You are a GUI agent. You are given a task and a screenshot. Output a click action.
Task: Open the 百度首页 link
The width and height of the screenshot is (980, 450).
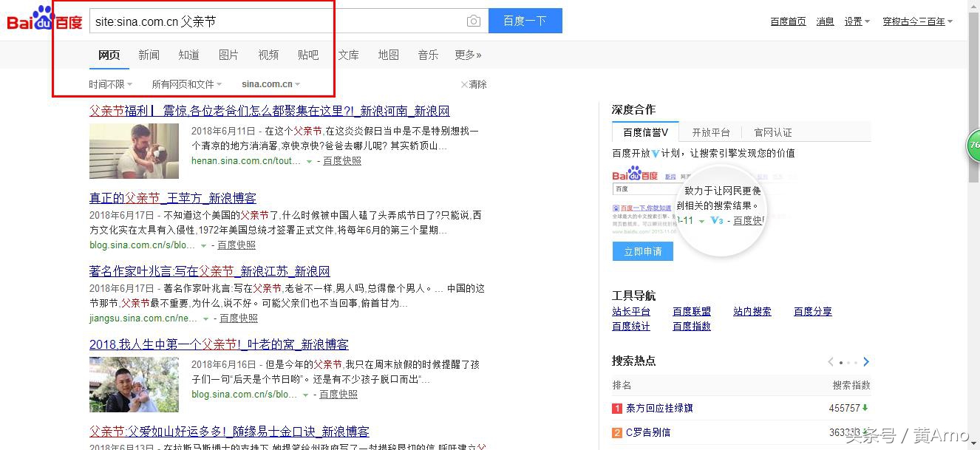pyautogui.click(x=788, y=21)
